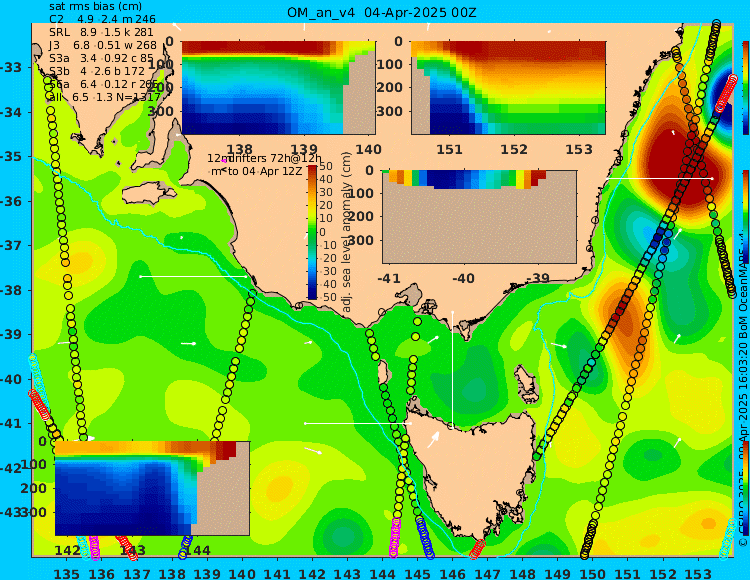750x580 pixels.
Task: Click the magenta track circles near longitude 144
Action: [x=395, y=538]
